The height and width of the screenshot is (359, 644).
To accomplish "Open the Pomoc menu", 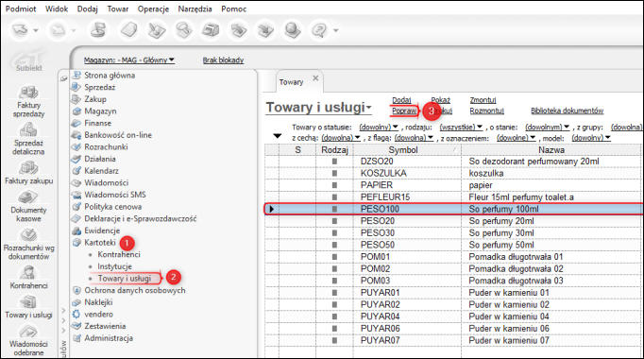I will coord(233,9).
